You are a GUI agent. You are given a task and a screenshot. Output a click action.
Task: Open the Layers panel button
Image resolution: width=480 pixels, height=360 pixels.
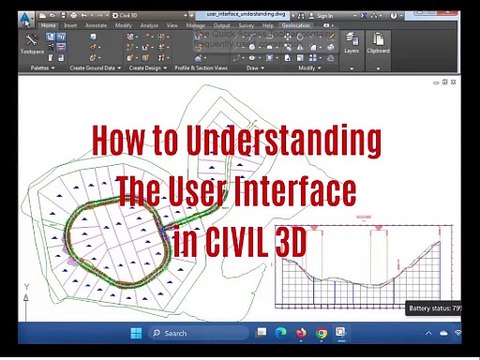click(352, 43)
